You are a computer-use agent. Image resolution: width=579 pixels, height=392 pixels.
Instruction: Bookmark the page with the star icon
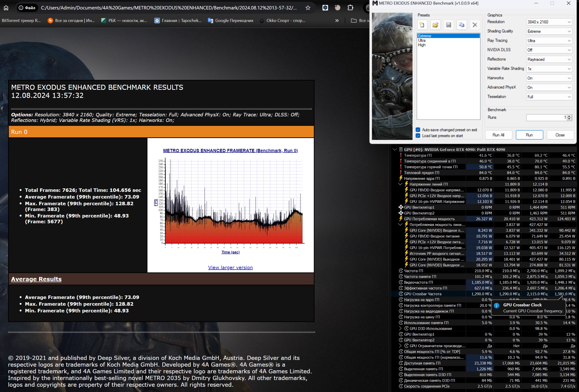[308, 8]
